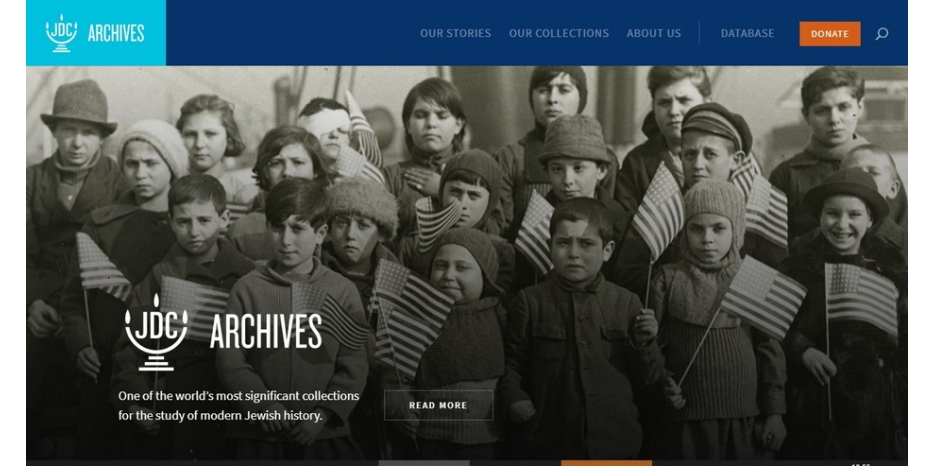This screenshot has width=934, height=466.
Task: Select the orange segment in the bottom strip
Action: [x=606, y=462]
